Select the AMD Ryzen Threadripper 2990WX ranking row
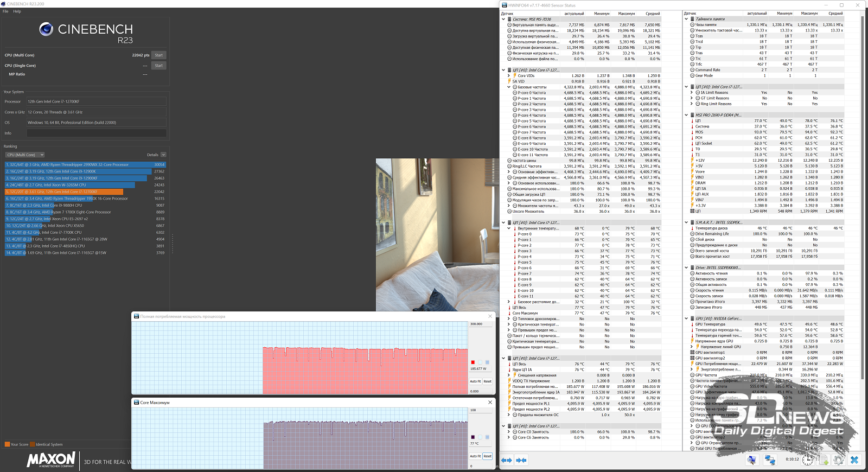The width and height of the screenshot is (868, 472). pyautogui.click(x=86, y=164)
